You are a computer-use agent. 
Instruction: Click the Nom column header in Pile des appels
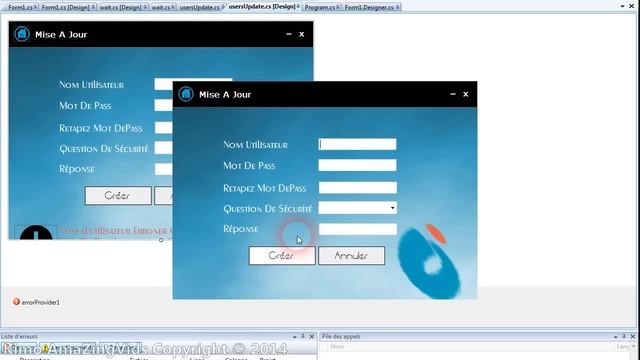337,347
